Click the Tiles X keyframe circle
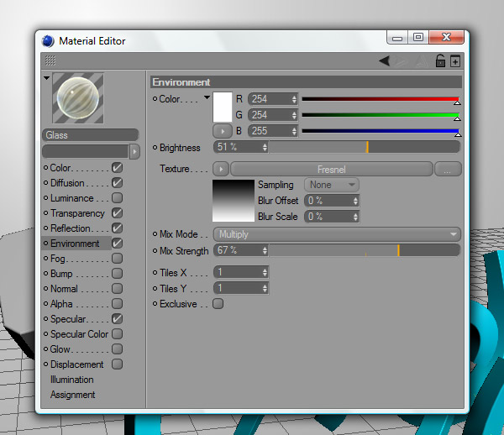Screen dimensions: 504x435 [155, 272]
